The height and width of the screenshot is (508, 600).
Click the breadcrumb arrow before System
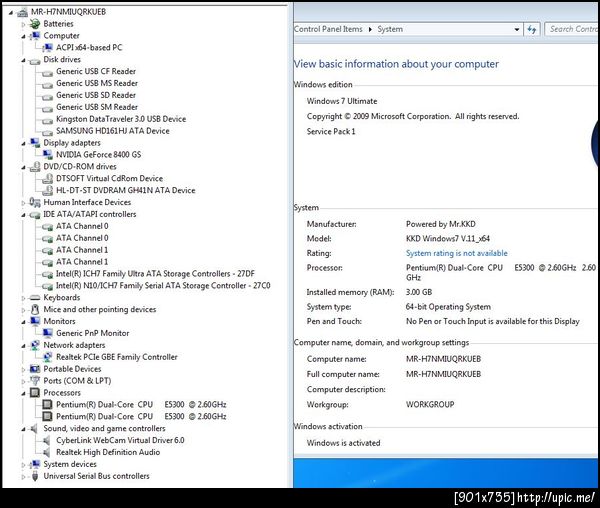pyautogui.click(x=370, y=29)
